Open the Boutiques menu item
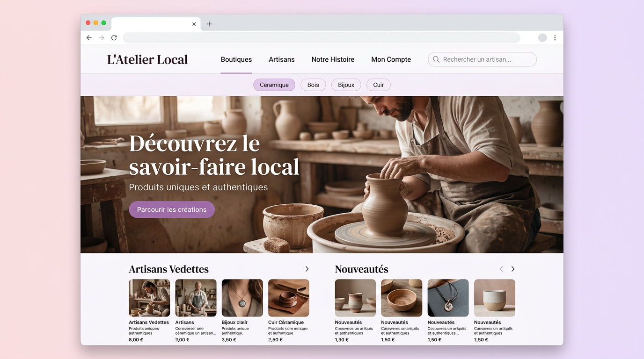This screenshot has height=359, width=644. [x=236, y=59]
